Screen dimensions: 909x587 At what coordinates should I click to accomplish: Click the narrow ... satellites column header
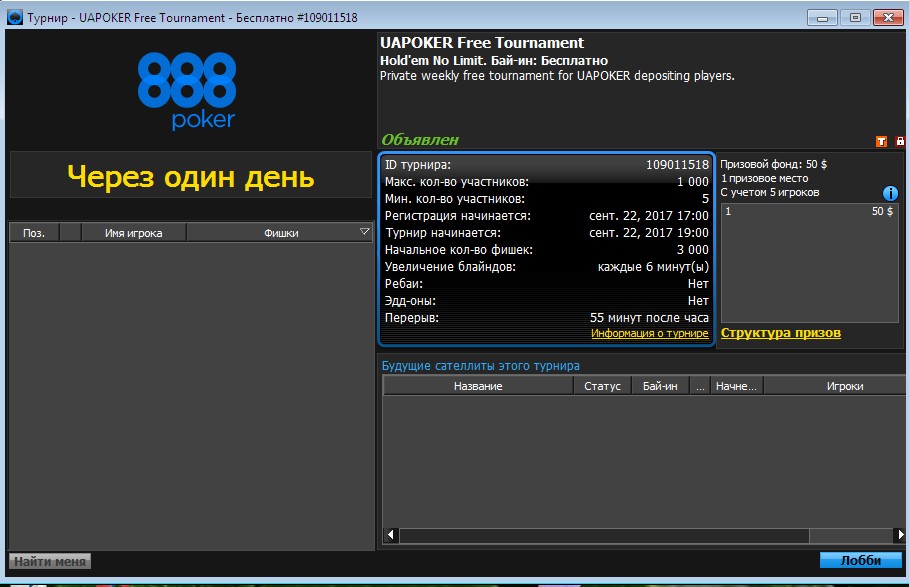coord(700,386)
